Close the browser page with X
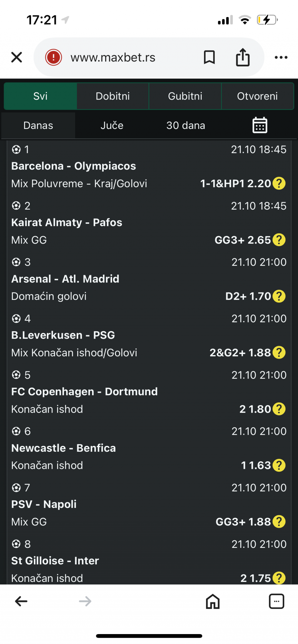This screenshot has width=298, height=644. (17, 57)
